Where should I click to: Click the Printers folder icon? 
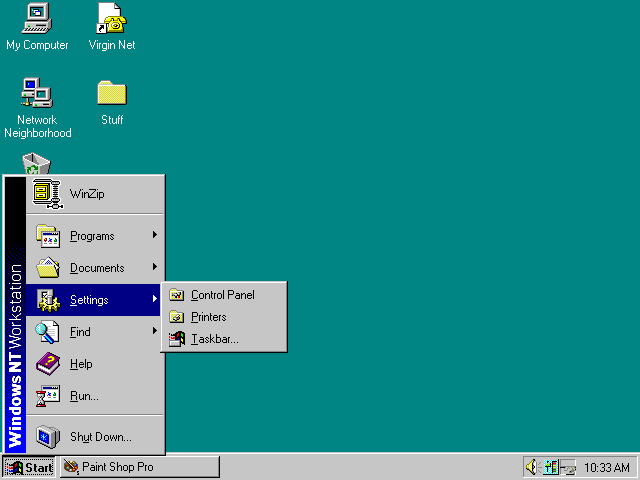(177, 317)
